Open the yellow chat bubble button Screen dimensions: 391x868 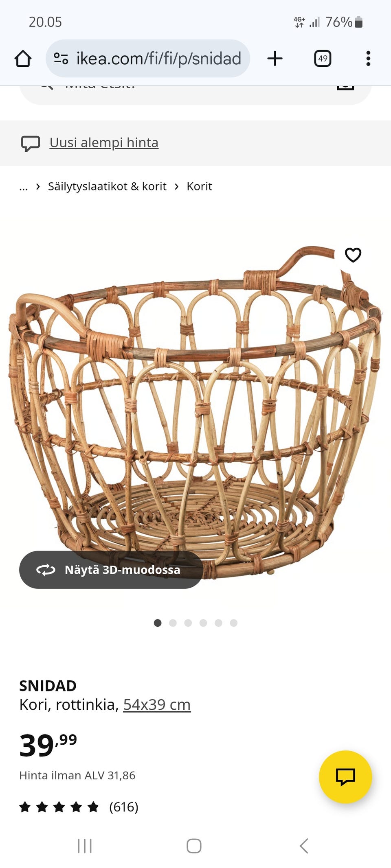pyautogui.click(x=345, y=776)
